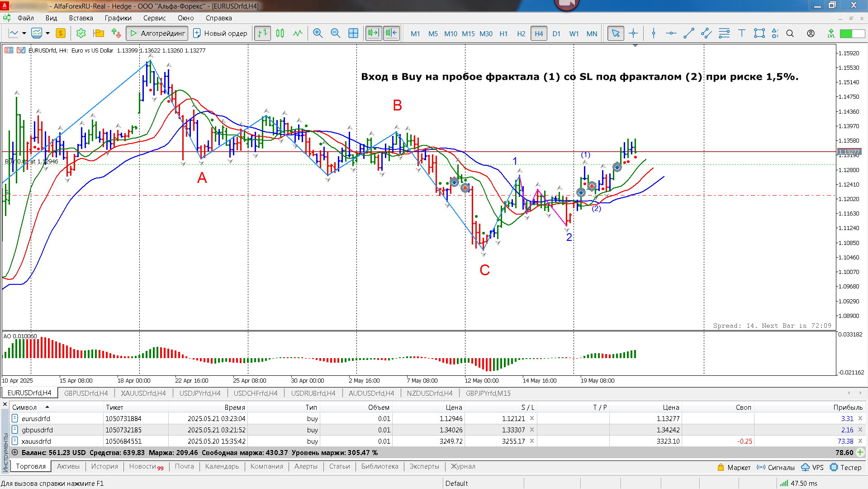This screenshot has height=489, width=868.
Task: Open the tile windows grid icon
Action: point(353,34)
